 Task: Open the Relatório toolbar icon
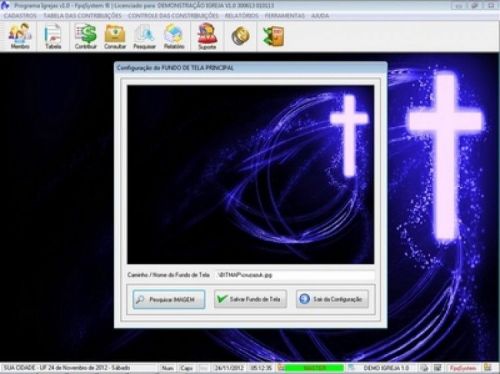[x=174, y=36]
